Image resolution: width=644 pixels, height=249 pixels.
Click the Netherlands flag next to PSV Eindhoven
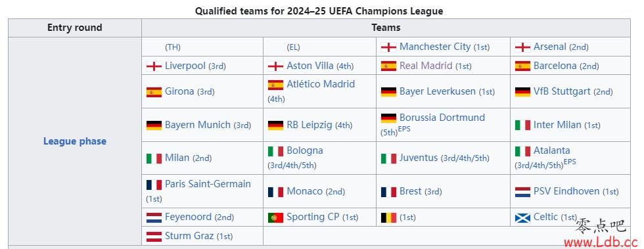(x=522, y=192)
